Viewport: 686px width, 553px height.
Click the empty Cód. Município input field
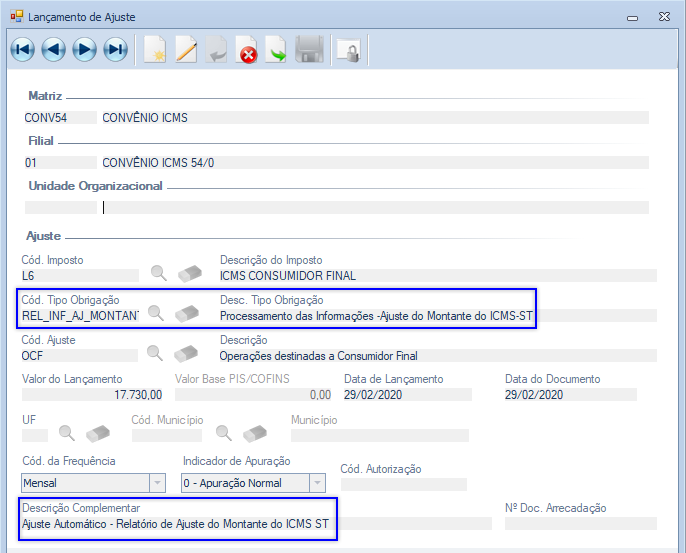coord(167,435)
